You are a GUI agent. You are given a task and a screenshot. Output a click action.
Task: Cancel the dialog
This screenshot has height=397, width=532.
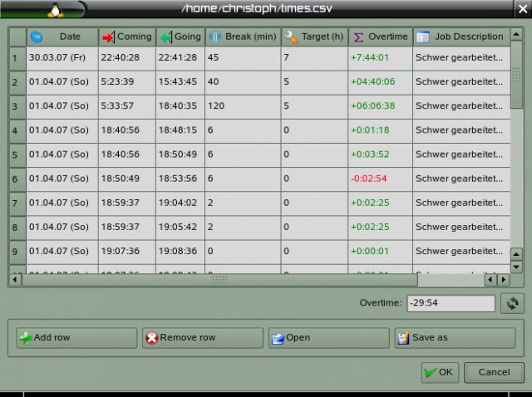click(494, 372)
